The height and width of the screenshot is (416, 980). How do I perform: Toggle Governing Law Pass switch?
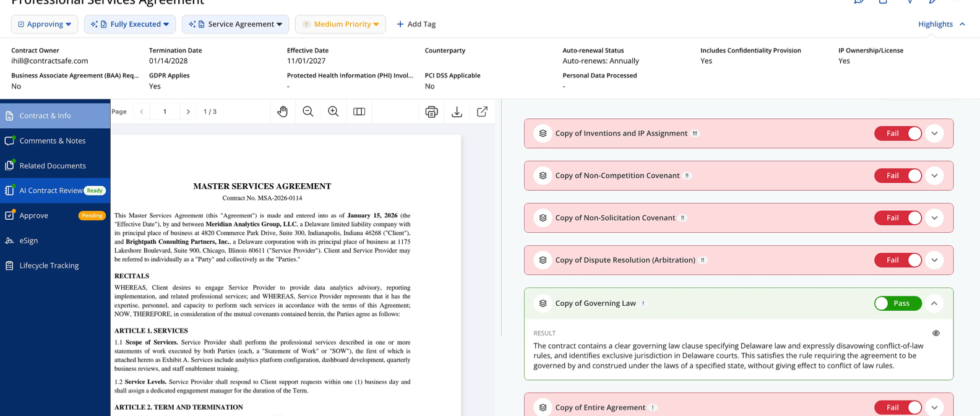click(898, 303)
